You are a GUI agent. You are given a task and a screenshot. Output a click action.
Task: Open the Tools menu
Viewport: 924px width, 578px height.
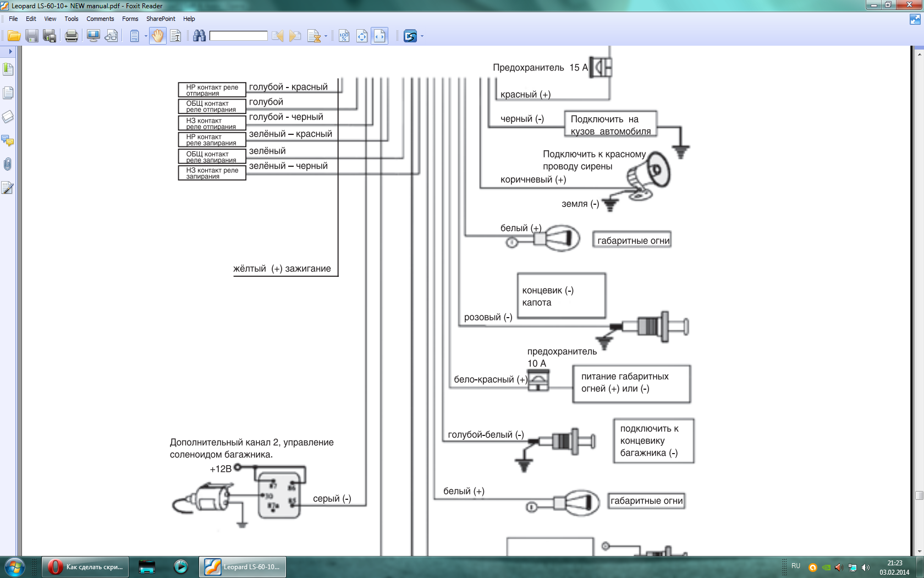pyautogui.click(x=71, y=19)
